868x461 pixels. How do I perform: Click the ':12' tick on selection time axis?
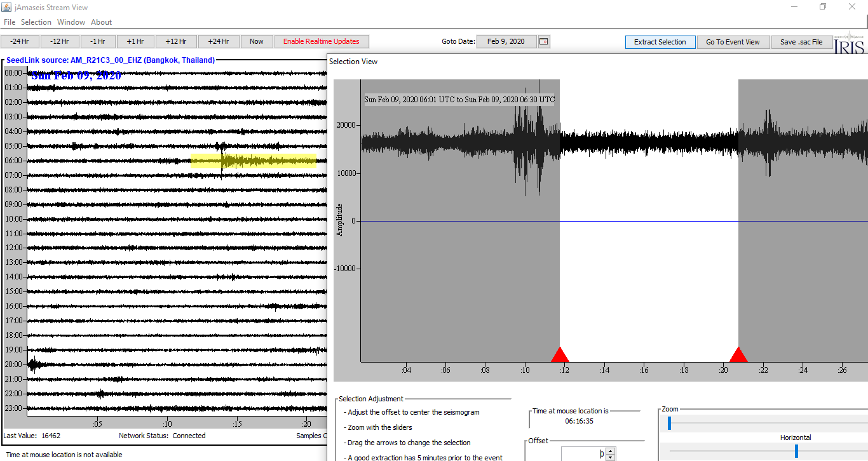click(564, 370)
